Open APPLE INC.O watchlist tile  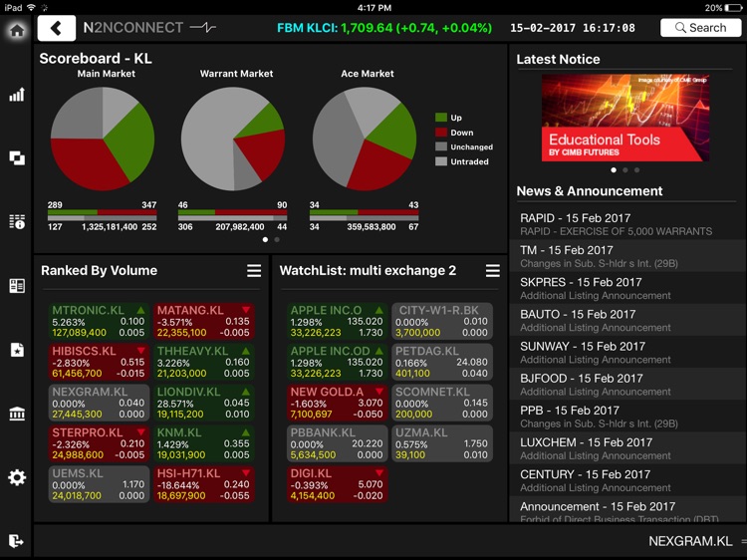tap(338, 321)
